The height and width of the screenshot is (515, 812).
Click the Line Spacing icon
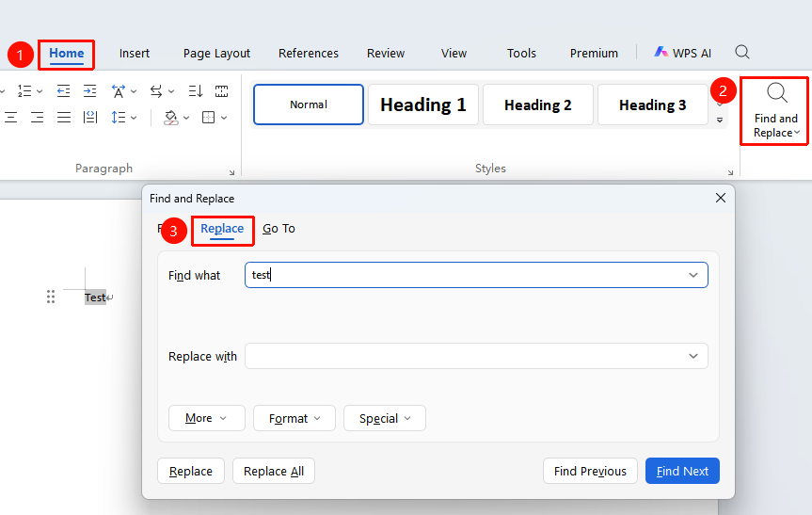118,118
